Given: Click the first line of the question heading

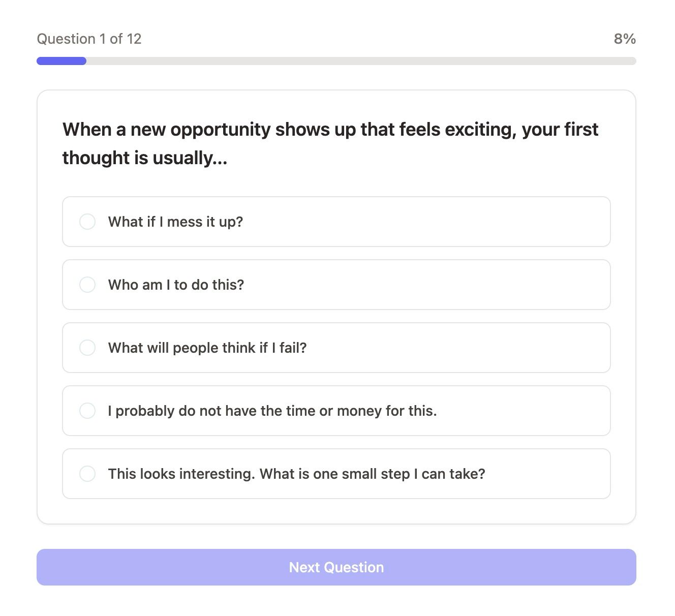Looking at the screenshot, I should 330,130.
